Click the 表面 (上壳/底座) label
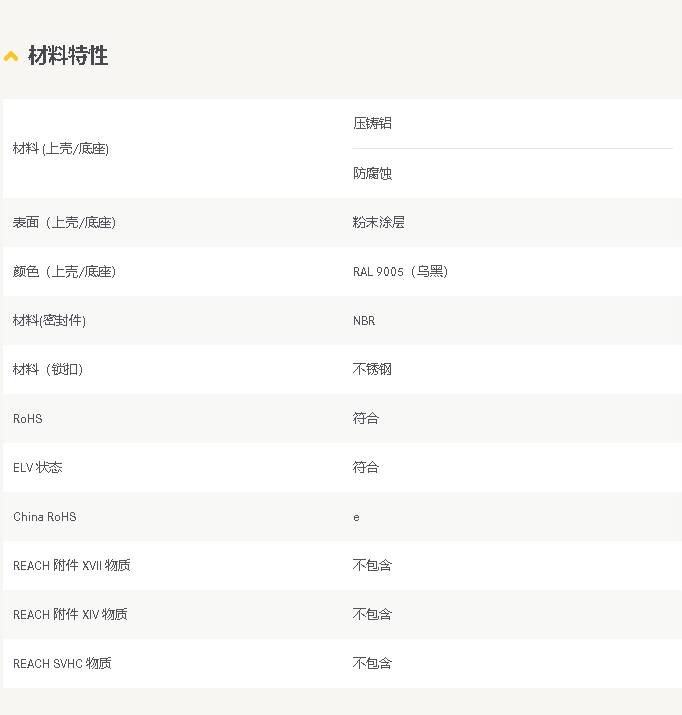Viewport: 682px width, 715px height. [x=64, y=223]
